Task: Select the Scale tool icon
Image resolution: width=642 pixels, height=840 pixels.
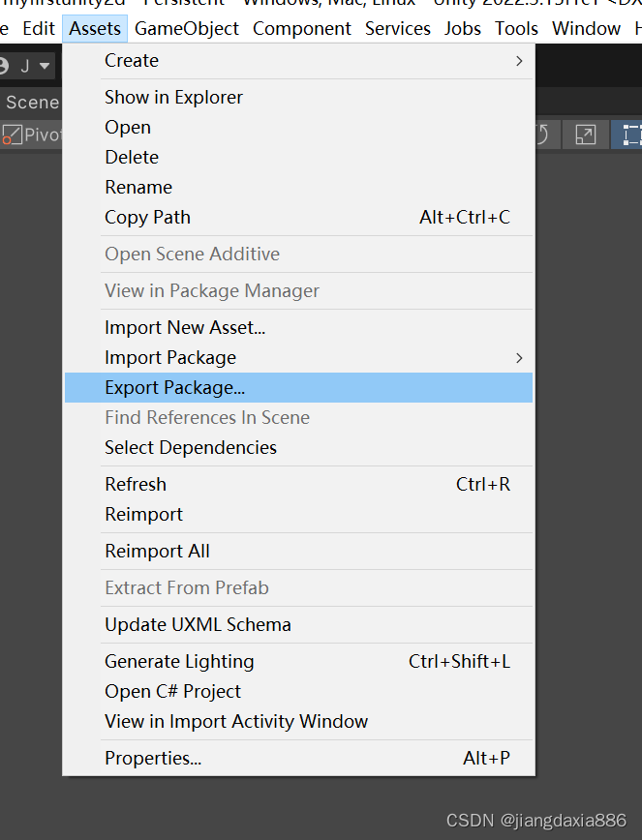Action: click(585, 135)
